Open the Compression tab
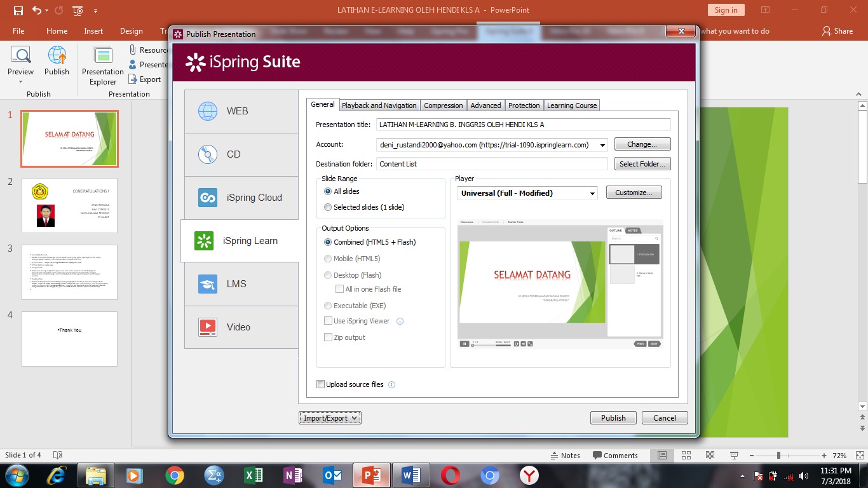 pos(444,105)
